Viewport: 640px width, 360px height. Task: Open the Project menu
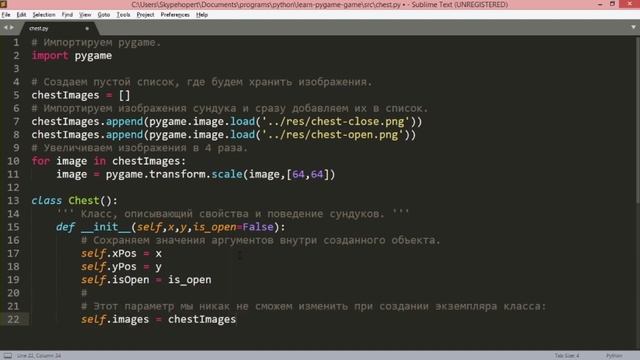145,15
